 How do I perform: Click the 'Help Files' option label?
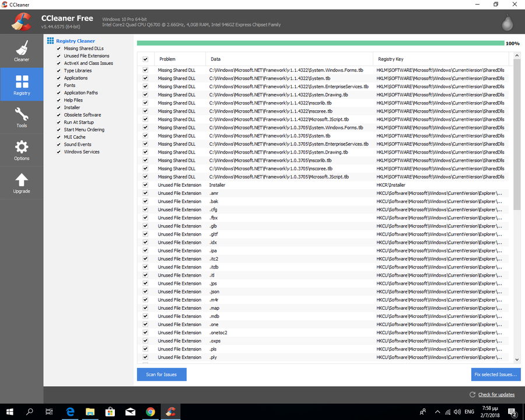pos(73,100)
